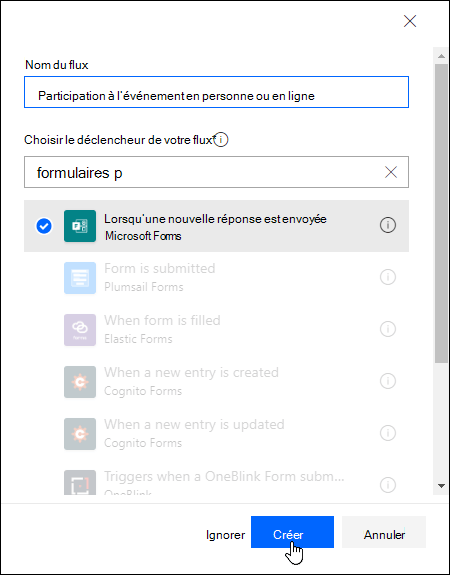Viewport: 450px width, 575px height.
Task: Click the vertical scrollbar thumb
Action: pyautogui.click(x=441, y=213)
